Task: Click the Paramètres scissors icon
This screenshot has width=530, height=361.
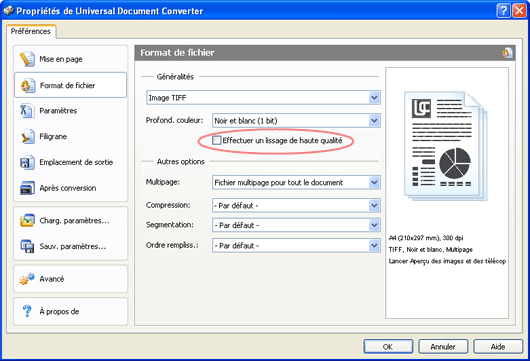Action: pyautogui.click(x=27, y=111)
